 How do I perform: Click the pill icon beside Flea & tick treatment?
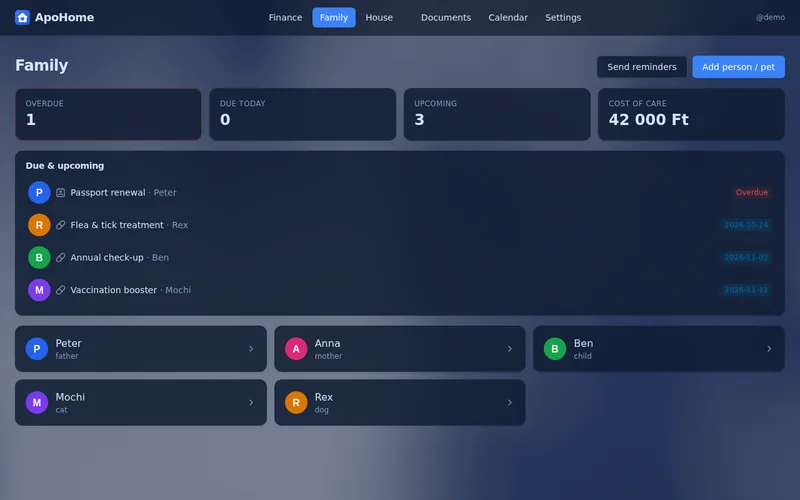[60, 225]
